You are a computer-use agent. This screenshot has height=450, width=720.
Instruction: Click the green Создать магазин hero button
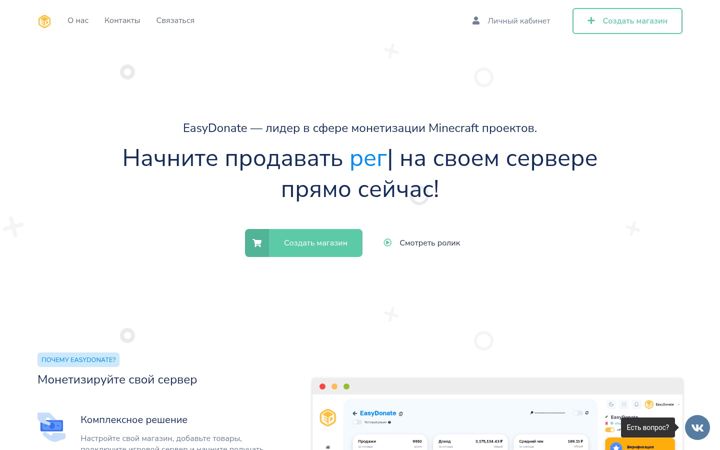[x=304, y=243]
